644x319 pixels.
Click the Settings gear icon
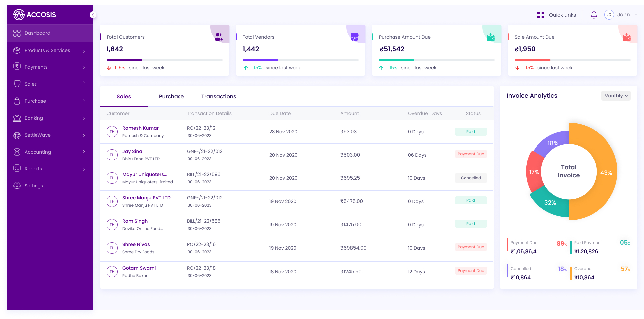click(17, 186)
